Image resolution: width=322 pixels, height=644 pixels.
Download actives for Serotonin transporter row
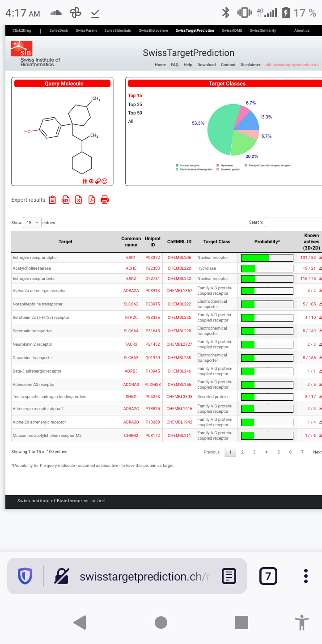point(320,331)
